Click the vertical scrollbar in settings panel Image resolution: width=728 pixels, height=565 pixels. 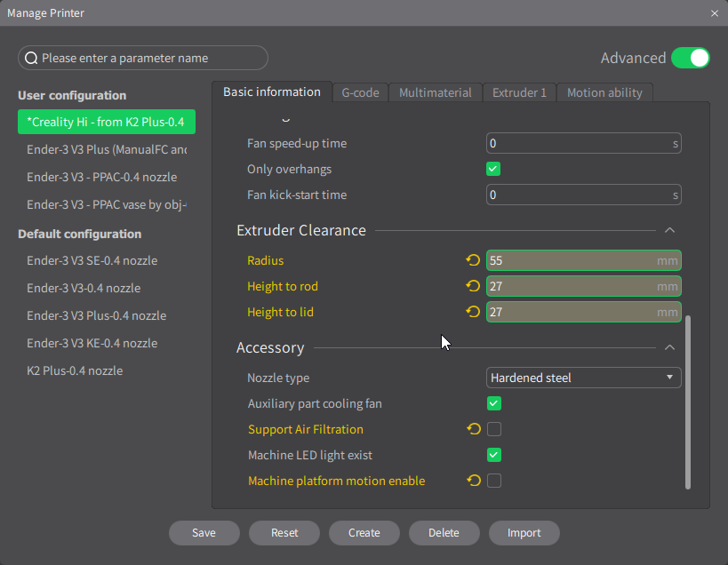pyautogui.click(x=688, y=400)
